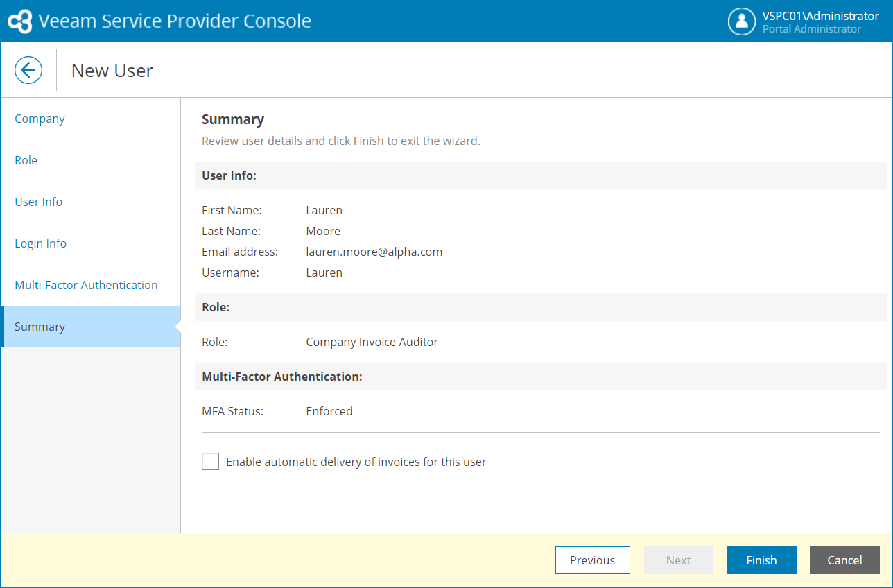Switch to the User Info step
The width and height of the screenshot is (893, 588).
tap(39, 202)
